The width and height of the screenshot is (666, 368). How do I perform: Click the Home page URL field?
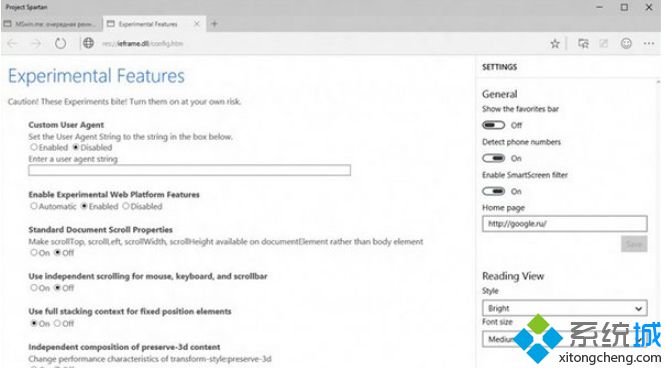(x=564, y=224)
